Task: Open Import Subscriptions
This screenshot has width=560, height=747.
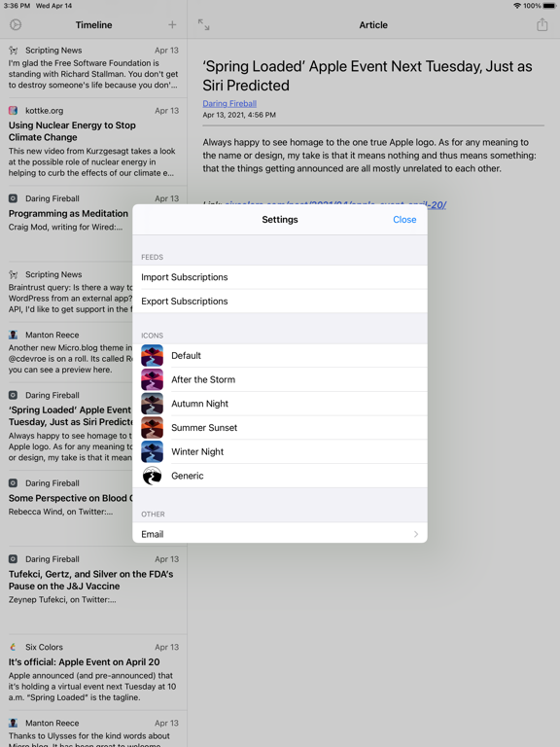Action: (x=280, y=277)
